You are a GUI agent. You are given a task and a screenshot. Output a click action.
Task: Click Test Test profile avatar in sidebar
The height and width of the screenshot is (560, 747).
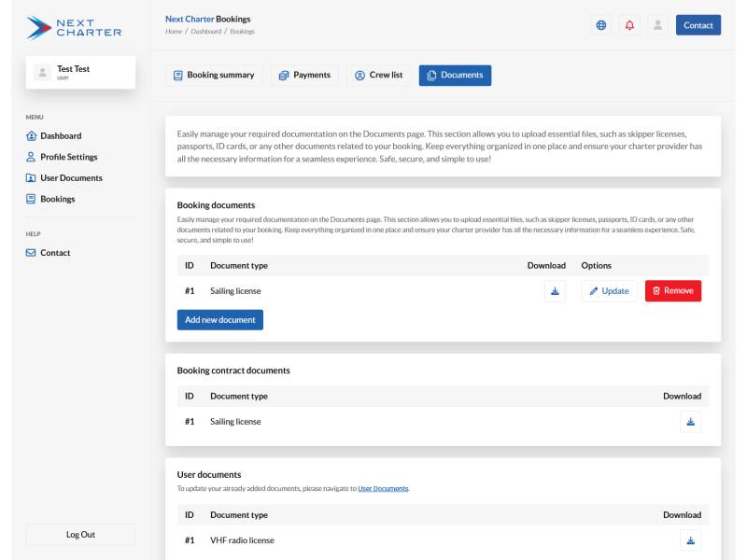(x=42, y=72)
